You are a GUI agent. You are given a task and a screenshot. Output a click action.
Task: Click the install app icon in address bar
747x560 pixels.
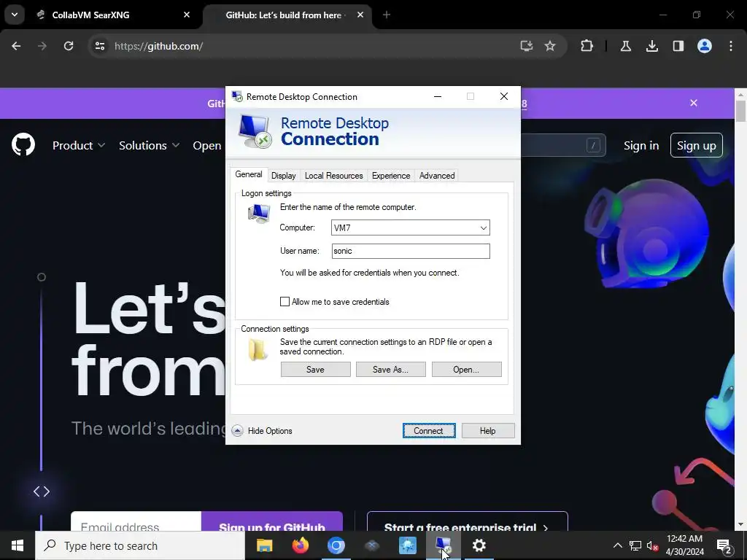tap(526, 46)
